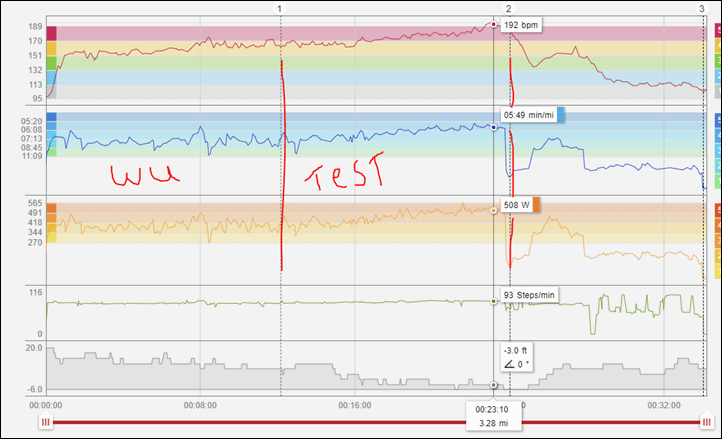Screen dimensions: 722x439
Task: Click the gray lowest heart rate zone swatch
Action: 52,91
